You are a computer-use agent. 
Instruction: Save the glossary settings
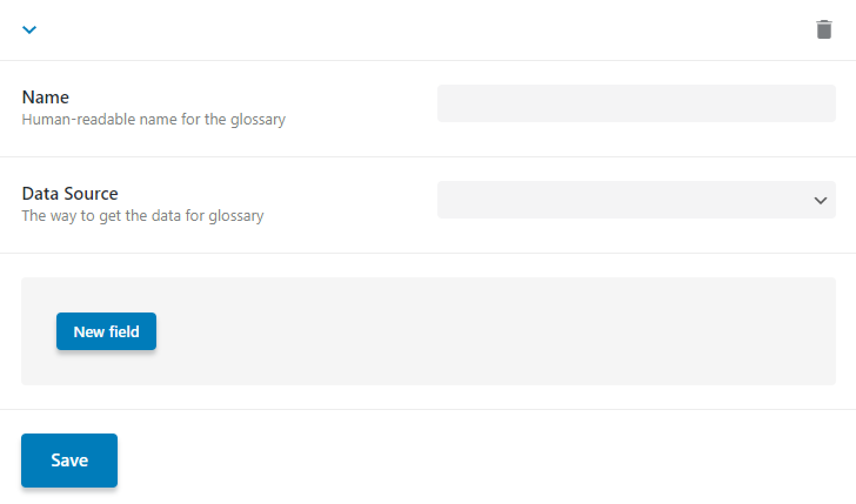coord(69,460)
